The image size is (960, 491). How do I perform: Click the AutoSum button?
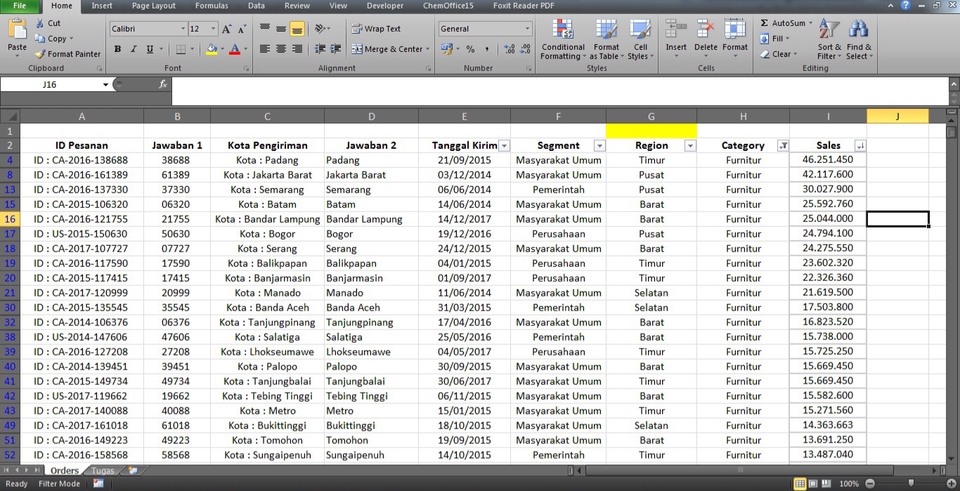(x=786, y=23)
